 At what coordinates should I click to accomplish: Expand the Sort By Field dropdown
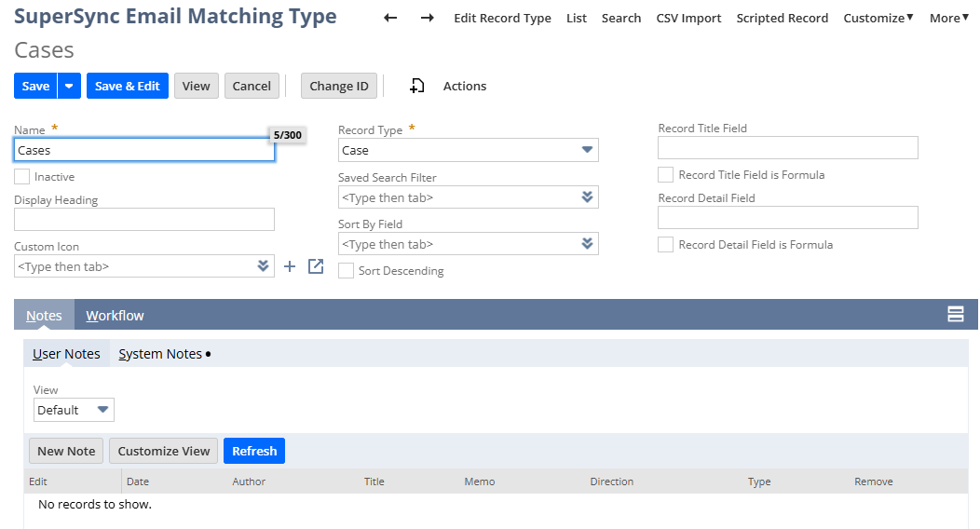click(587, 244)
